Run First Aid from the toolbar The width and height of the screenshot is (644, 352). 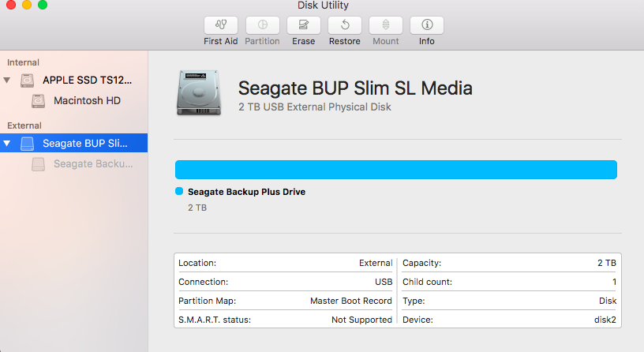[221, 25]
